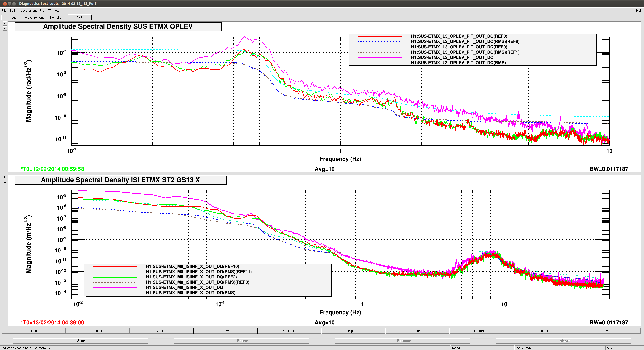Click the top plot Frequency (Hz) axis label

tap(340, 159)
